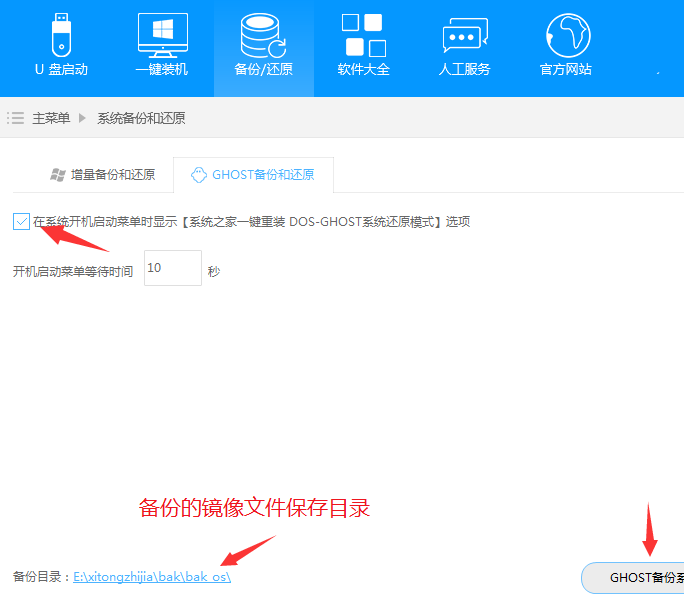
Task: Click the breadcrumb arrow after 主菜单
Action: pos(83,118)
